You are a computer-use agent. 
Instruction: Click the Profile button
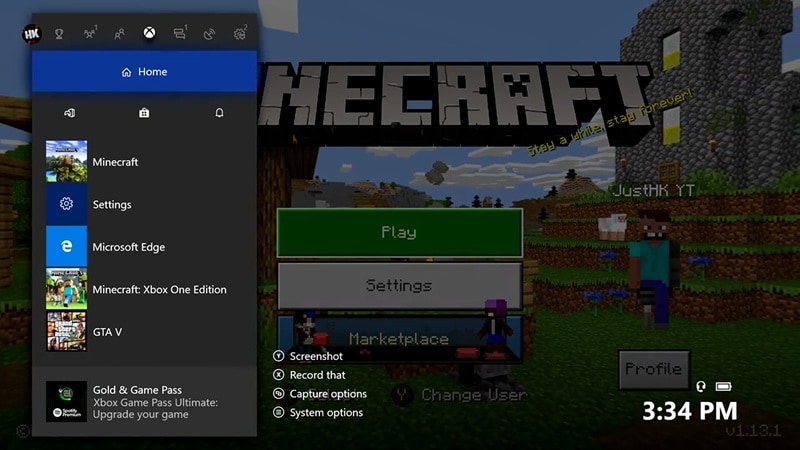tap(654, 369)
